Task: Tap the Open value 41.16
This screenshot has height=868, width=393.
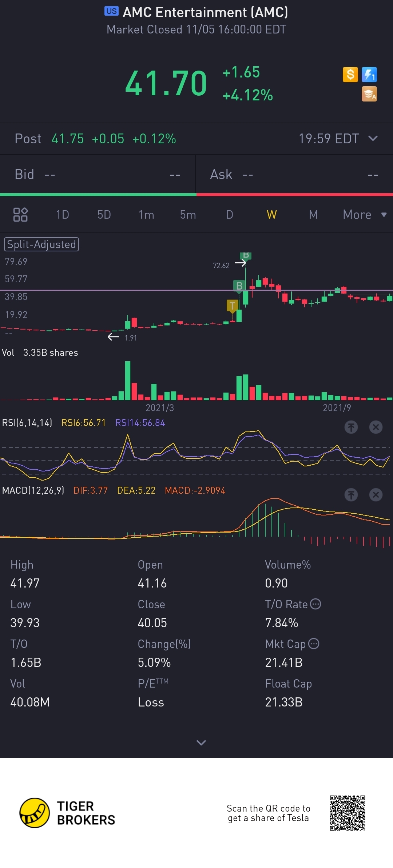Action: [x=152, y=583]
